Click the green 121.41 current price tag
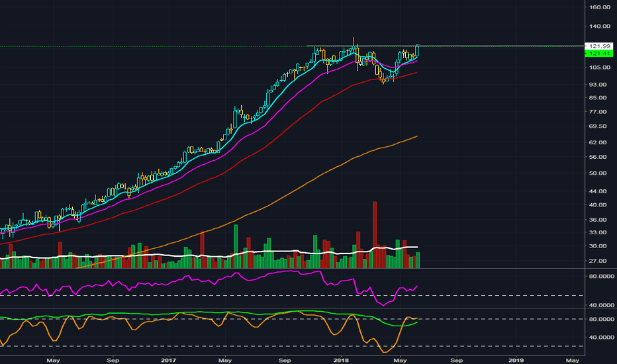The height and width of the screenshot is (364, 617). (x=599, y=53)
